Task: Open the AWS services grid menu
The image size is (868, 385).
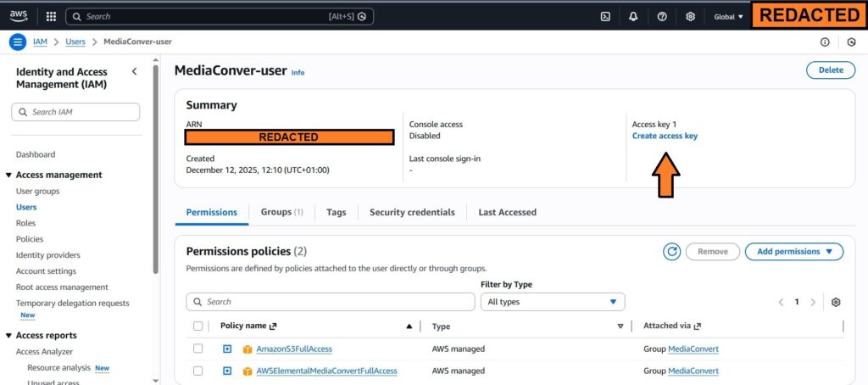Action: click(x=51, y=16)
